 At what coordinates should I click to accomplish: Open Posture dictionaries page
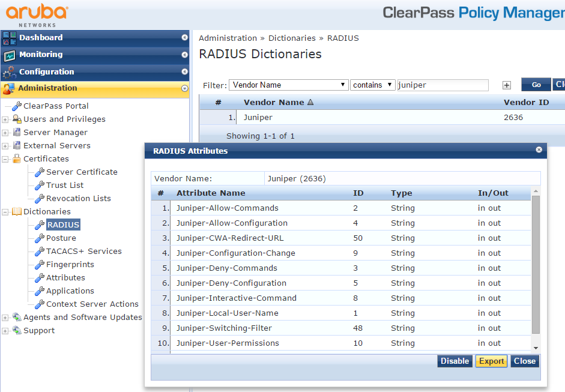(61, 238)
